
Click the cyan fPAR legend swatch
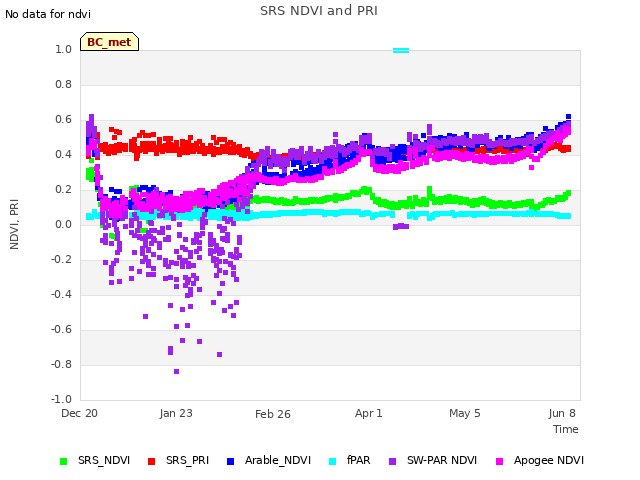click(333, 461)
